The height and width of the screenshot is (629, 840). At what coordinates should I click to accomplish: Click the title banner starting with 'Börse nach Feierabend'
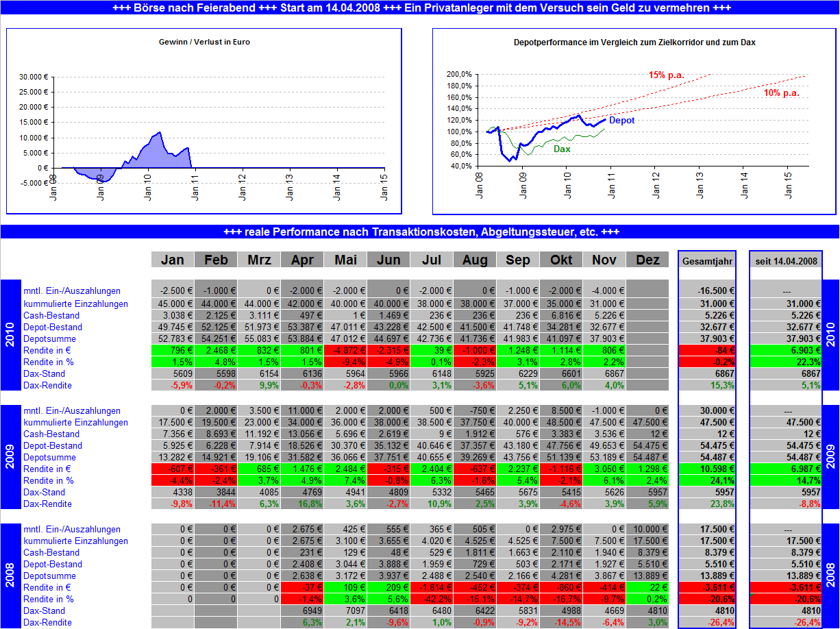420,8
